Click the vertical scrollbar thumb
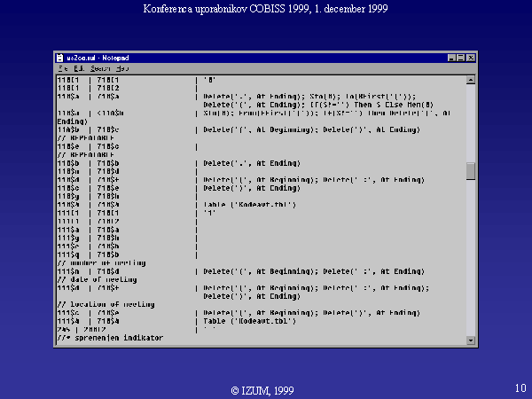 tap(471, 171)
